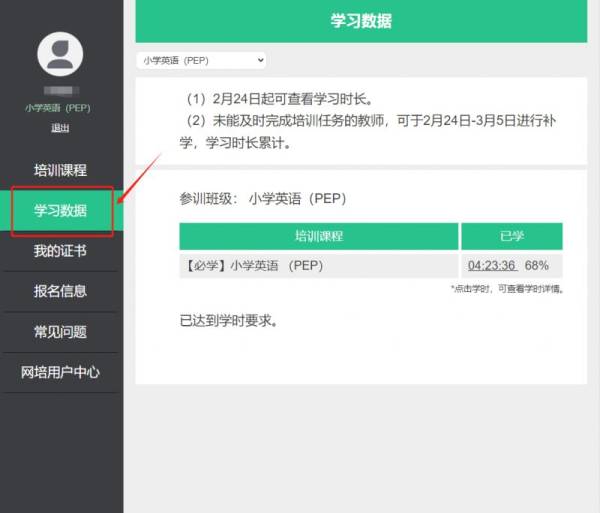Click the 68% progress value
The height and width of the screenshot is (513, 600).
coord(536,265)
